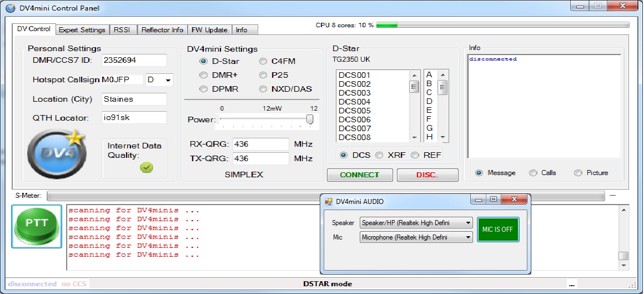Click the DV4 logo icon
Image resolution: width=644 pixels, height=294 pixels.
coord(56,154)
